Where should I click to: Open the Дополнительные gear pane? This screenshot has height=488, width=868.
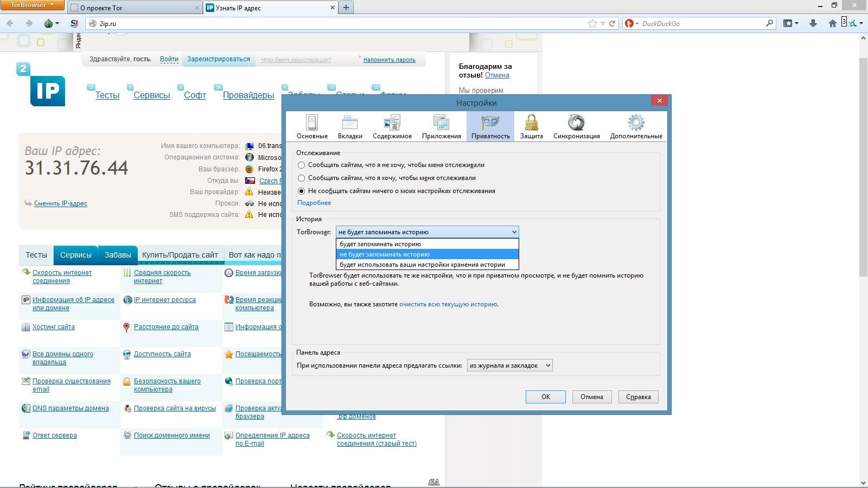(636, 126)
